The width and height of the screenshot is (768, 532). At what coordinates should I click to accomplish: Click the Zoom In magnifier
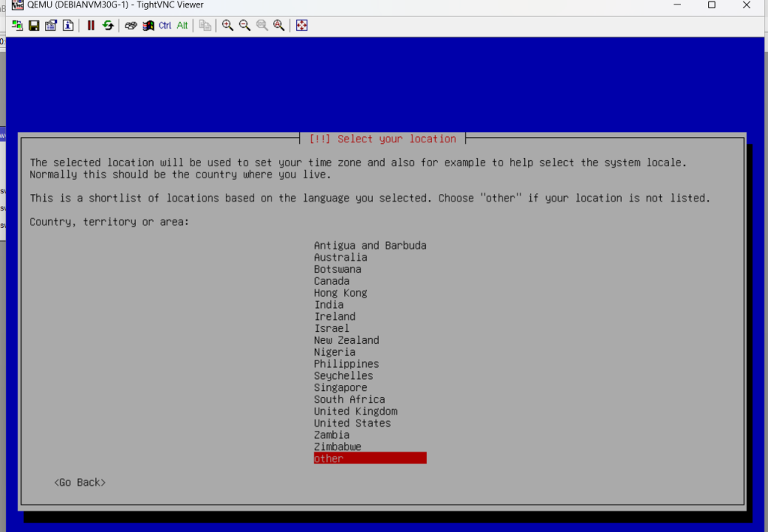click(x=227, y=25)
